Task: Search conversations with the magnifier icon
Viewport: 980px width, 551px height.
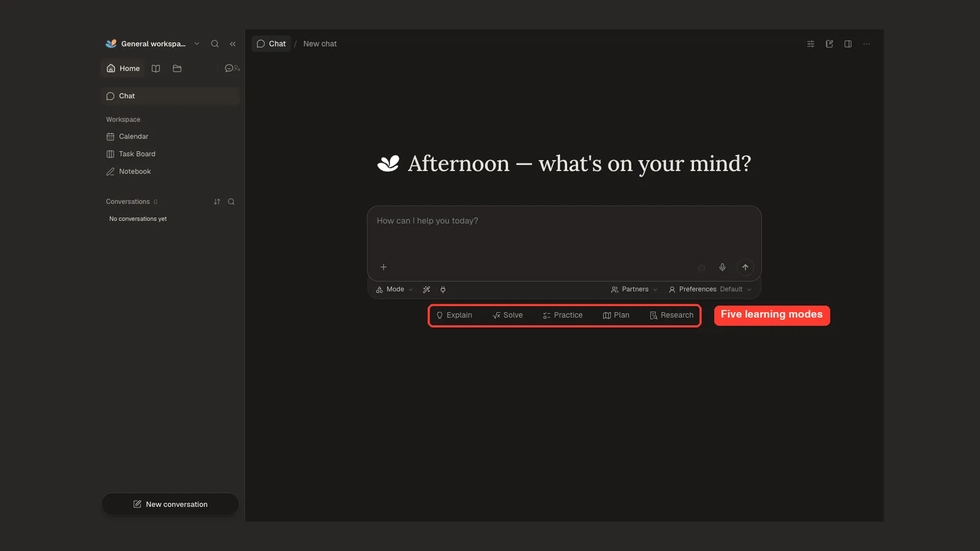Action: click(232, 202)
